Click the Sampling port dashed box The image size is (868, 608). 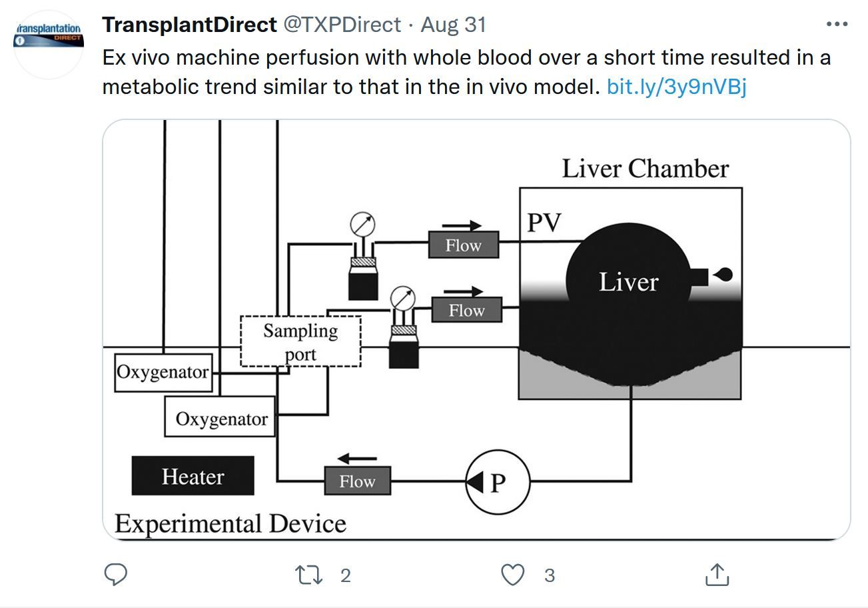coord(300,341)
